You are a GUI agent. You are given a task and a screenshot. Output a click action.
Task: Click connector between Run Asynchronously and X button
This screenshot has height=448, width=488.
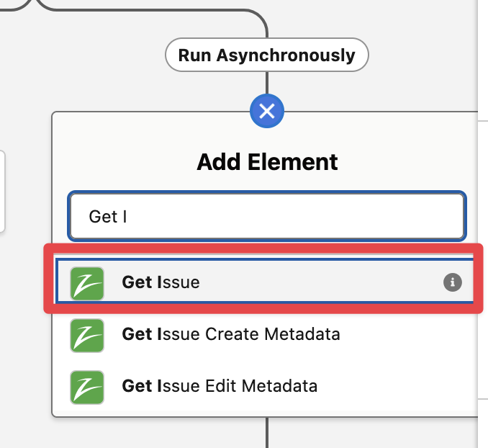(267, 83)
